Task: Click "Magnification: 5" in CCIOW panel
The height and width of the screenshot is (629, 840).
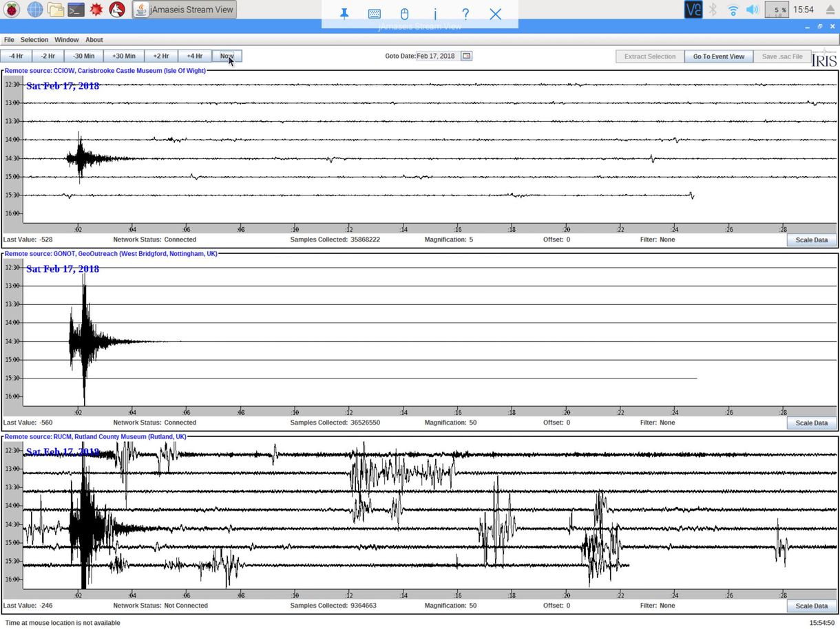Action: click(449, 239)
